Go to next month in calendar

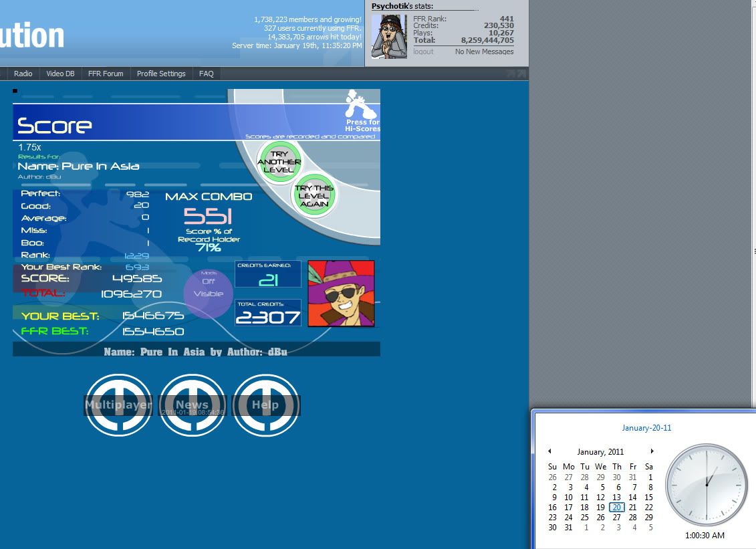point(652,451)
